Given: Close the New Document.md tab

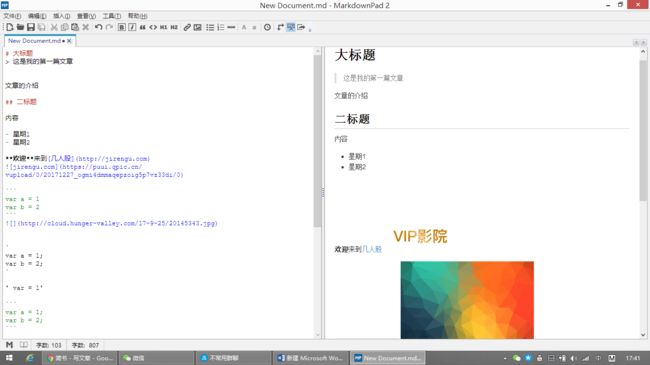Looking at the screenshot, I should 69,41.
